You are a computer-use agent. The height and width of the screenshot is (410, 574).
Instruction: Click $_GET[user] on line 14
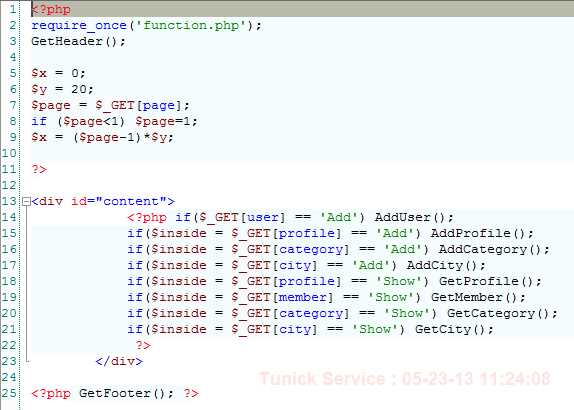(x=242, y=217)
